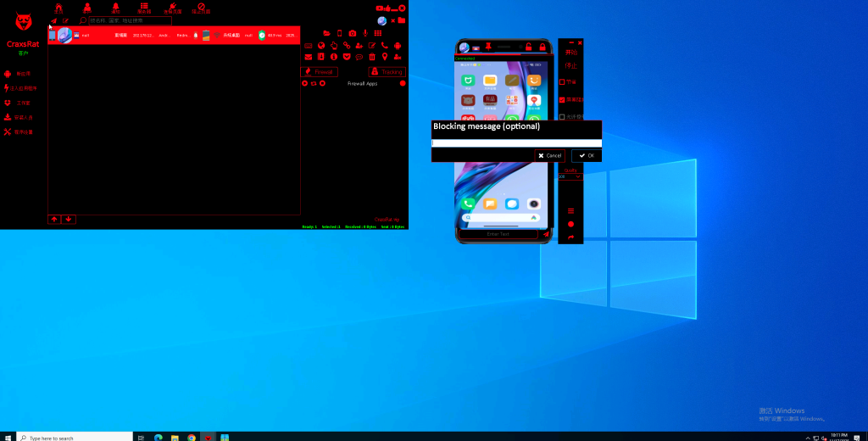The height and width of the screenshot is (441, 868).
Task: Focus the client search field in CraxsRat
Action: tap(130, 20)
